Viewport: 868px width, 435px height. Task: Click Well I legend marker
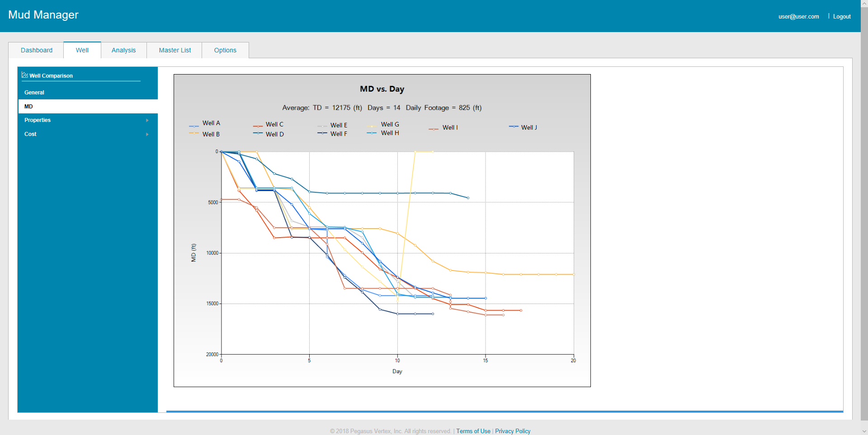pyautogui.click(x=434, y=129)
